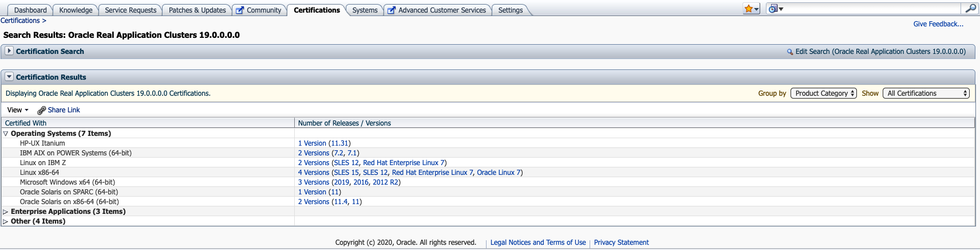The height and width of the screenshot is (250, 980).
Task: Click the Legal Notices and Terms of Use link
Action: pyautogui.click(x=538, y=243)
